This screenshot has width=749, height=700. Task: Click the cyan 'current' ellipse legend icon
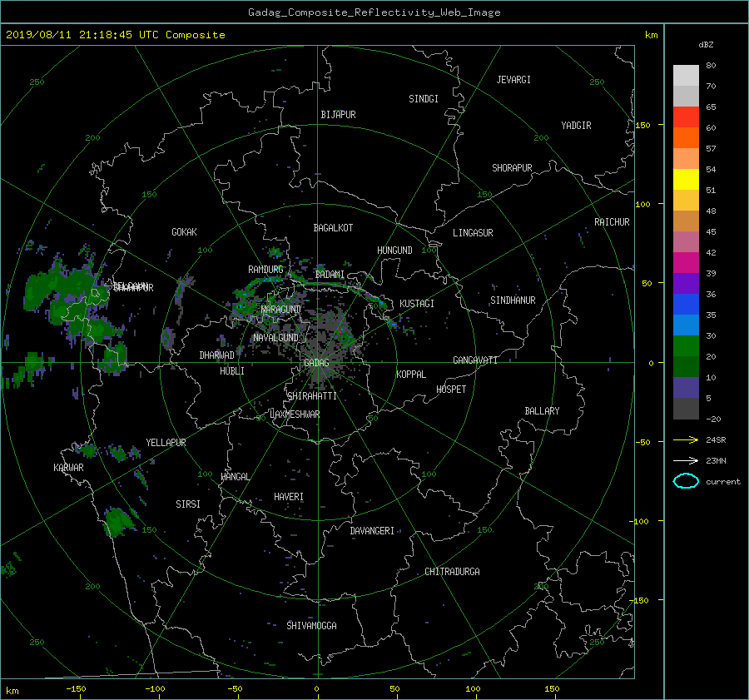tap(686, 481)
